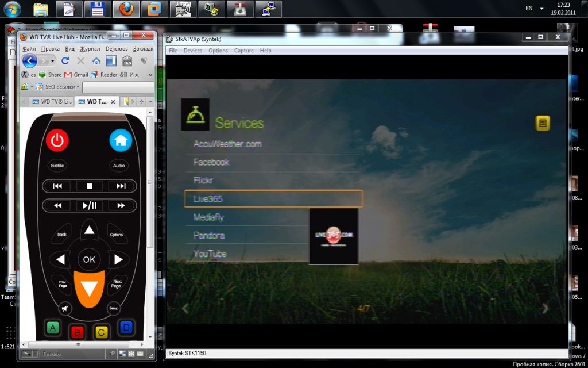
Task: Open File menu in StkATVAp
Action: click(x=173, y=51)
